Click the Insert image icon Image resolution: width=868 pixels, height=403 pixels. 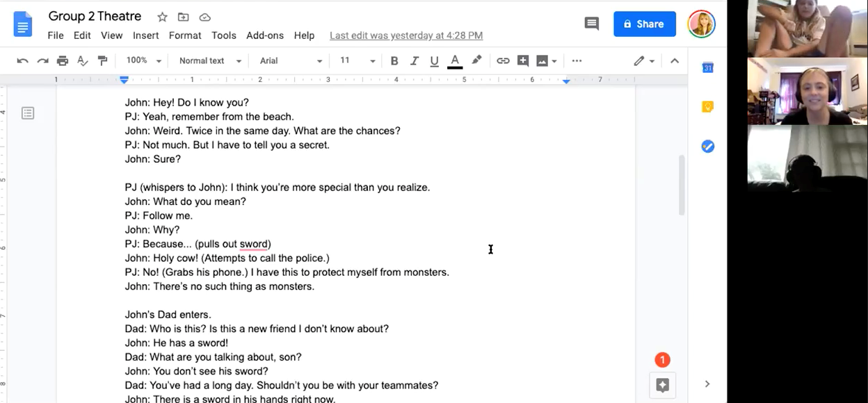(x=542, y=61)
